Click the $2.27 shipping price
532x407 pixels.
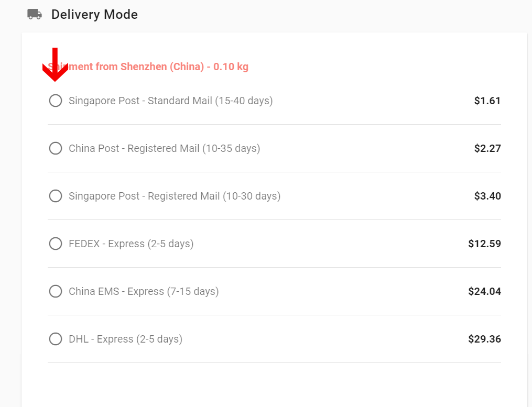487,148
